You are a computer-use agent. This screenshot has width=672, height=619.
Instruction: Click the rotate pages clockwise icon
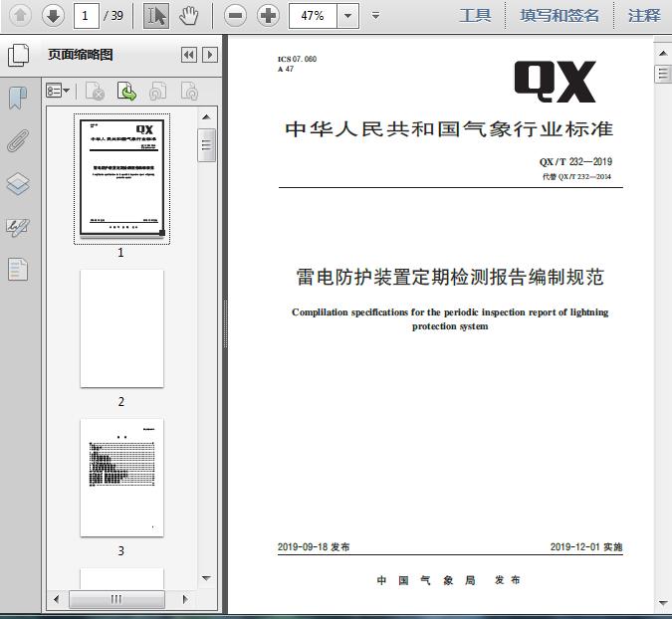click(x=189, y=91)
